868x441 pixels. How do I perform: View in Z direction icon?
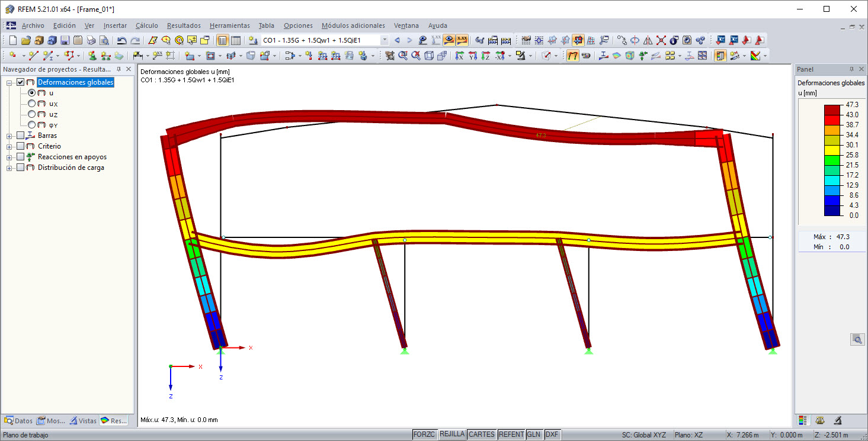485,56
